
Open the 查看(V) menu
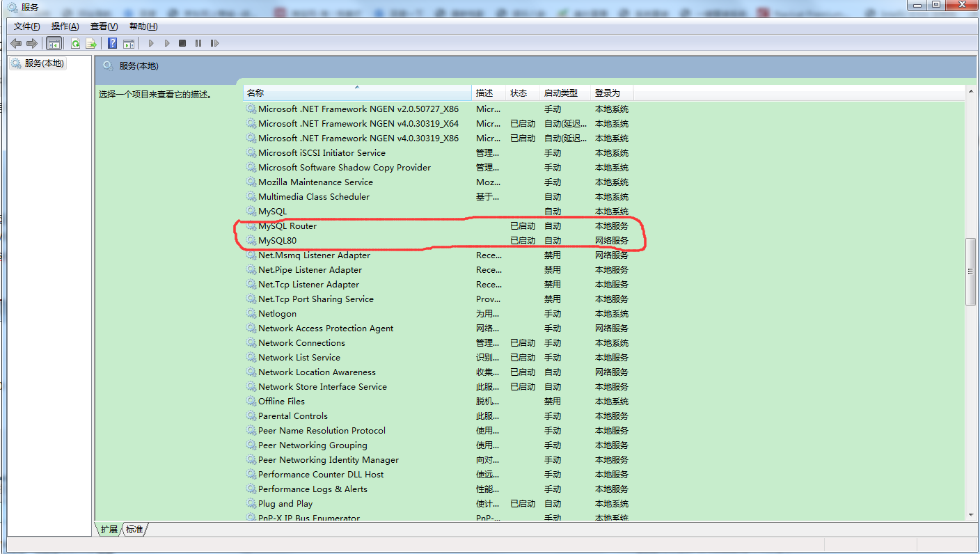click(x=104, y=26)
